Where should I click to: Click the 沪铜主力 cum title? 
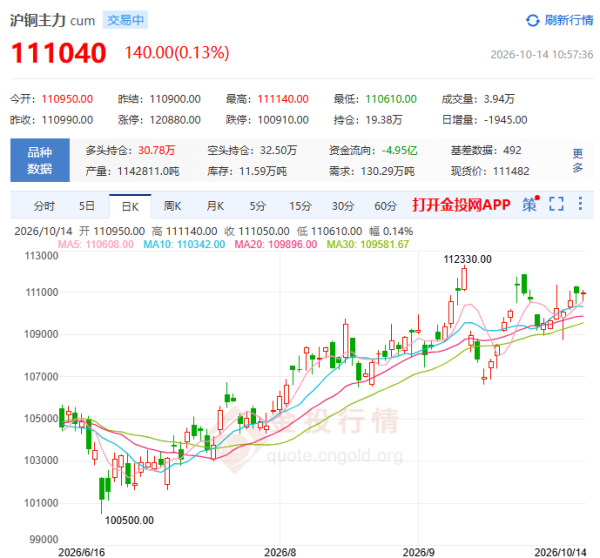(x=52, y=20)
